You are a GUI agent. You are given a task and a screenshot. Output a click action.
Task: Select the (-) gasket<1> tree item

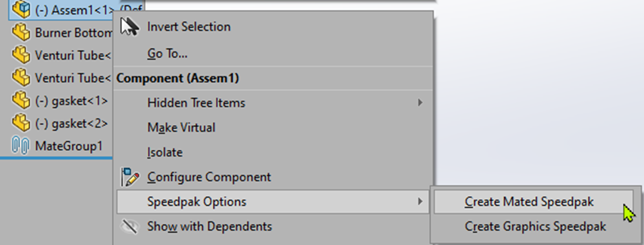coord(60,100)
